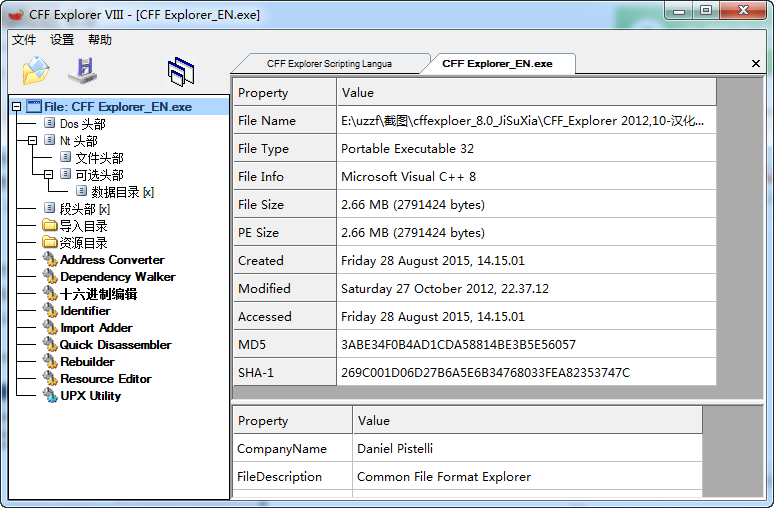Select the Resource Editor tool

point(105,379)
